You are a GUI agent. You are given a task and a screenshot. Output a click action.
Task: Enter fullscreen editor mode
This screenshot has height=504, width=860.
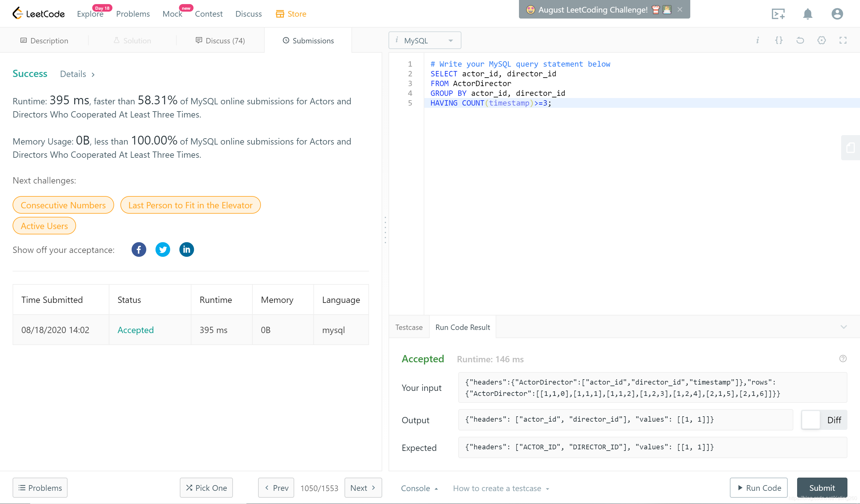843,40
